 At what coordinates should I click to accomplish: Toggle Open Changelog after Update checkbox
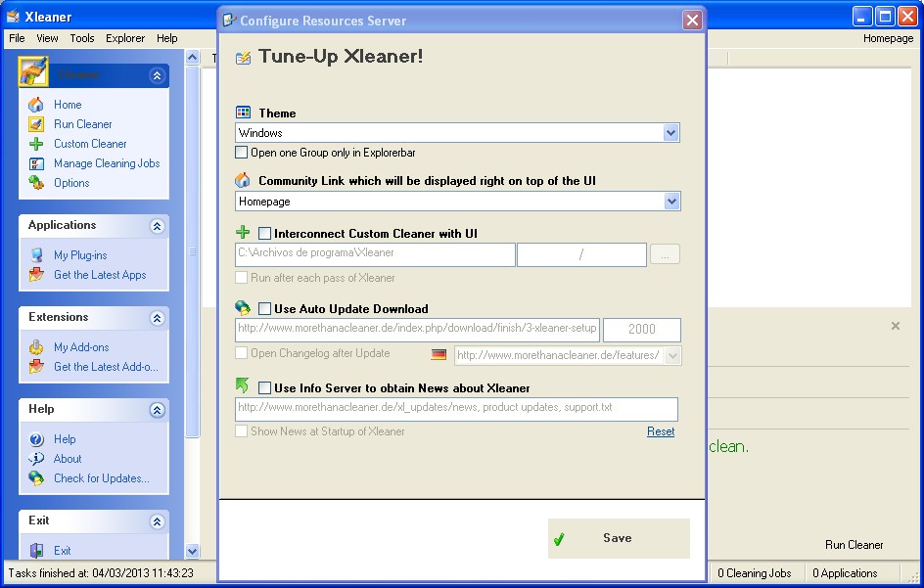pos(241,353)
